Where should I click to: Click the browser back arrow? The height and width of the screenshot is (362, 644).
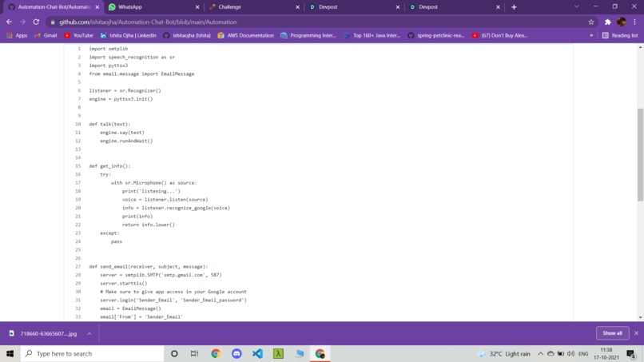[x=9, y=22]
